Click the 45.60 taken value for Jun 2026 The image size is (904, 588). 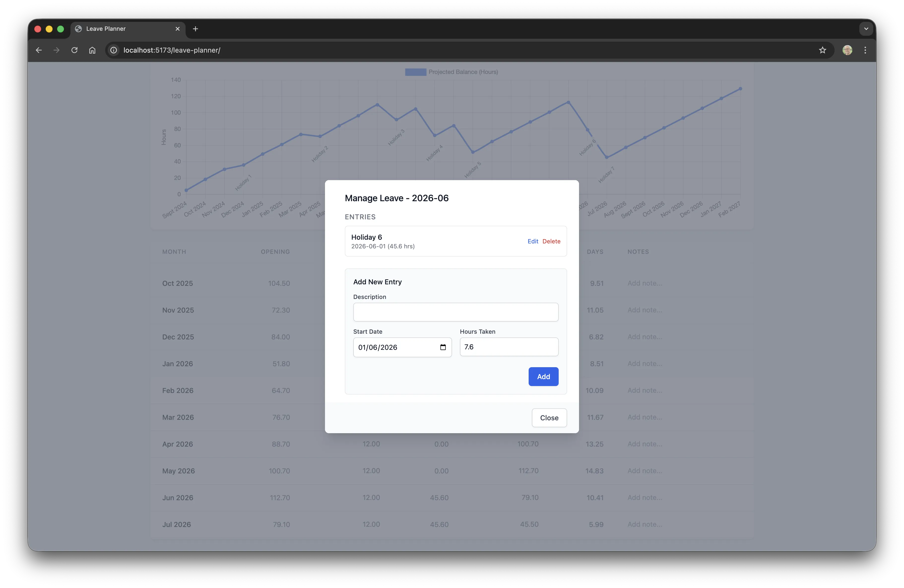click(439, 498)
